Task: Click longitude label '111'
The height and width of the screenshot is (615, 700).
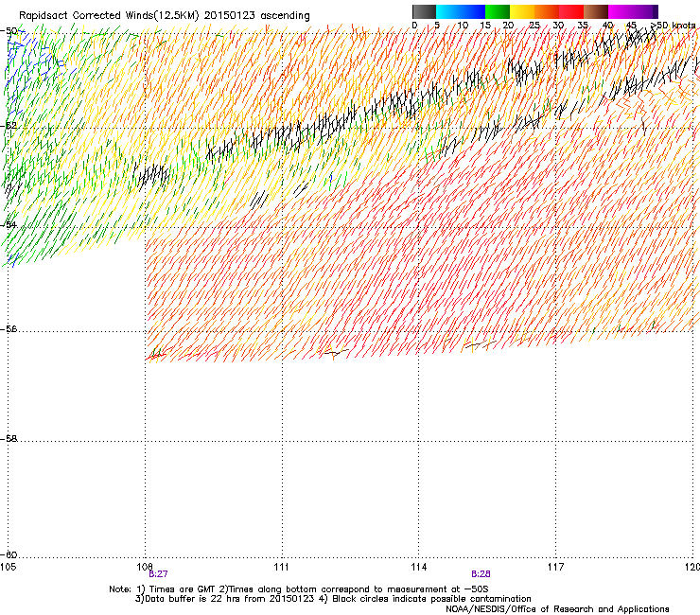Action: point(281,567)
